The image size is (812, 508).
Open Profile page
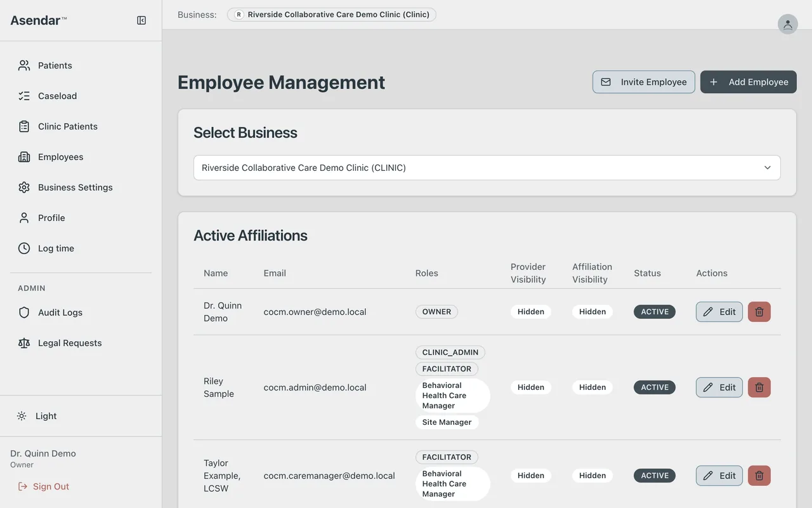(x=81, y=218)
